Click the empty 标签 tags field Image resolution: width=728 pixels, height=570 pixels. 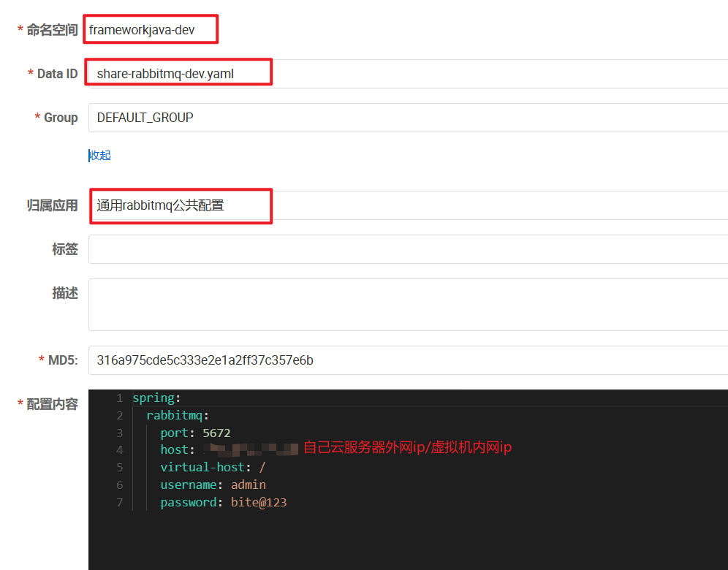tap(408, 249)
